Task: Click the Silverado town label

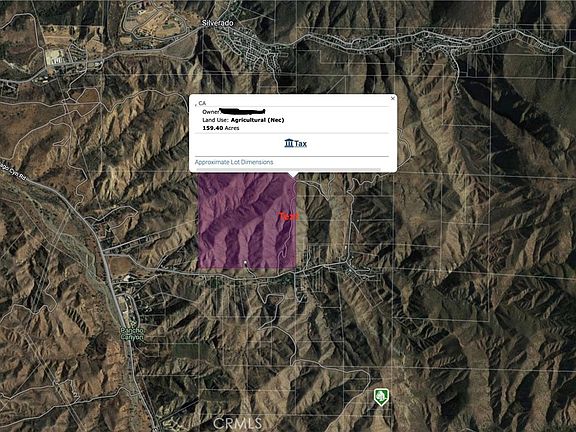Action: pyautogui.click(x=217, y=23)
